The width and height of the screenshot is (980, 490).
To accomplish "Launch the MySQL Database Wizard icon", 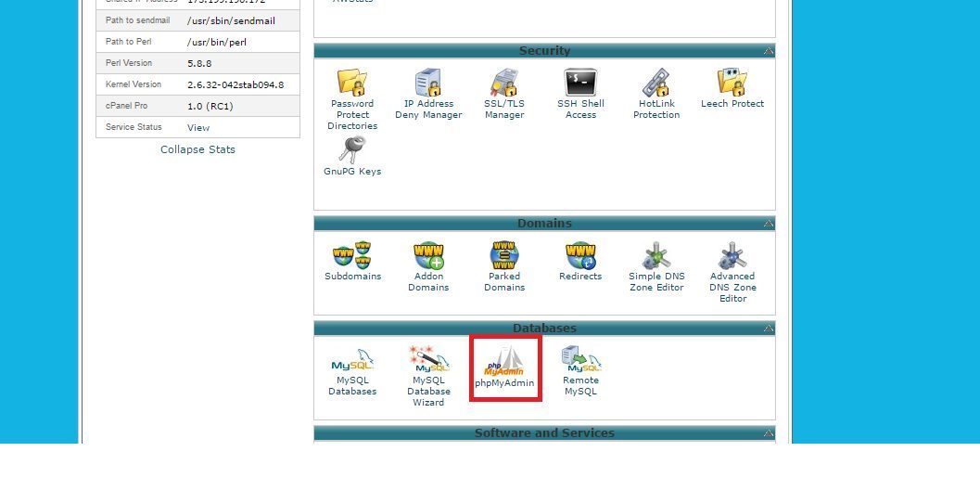I will (428, 359).
